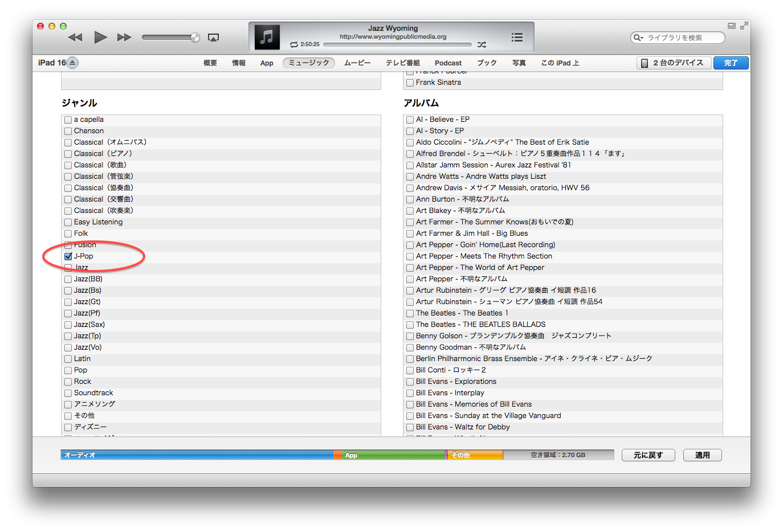The image size is (783, 532).
Task: Switch to mini player icon
Action: pyautogui.click(x=732, y=26)
